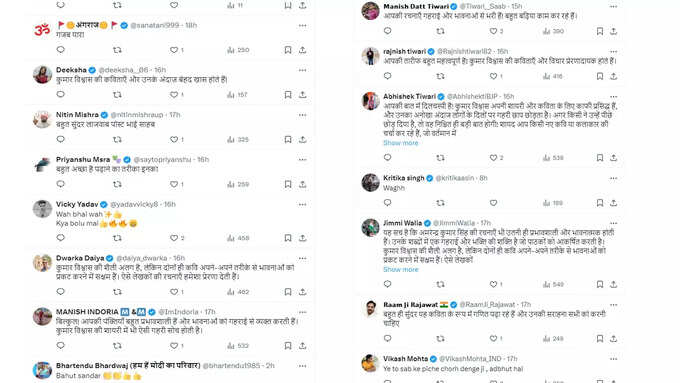Share MANISH INDORIA's reply
The image size is (680, 383).
tap(303, 345)
